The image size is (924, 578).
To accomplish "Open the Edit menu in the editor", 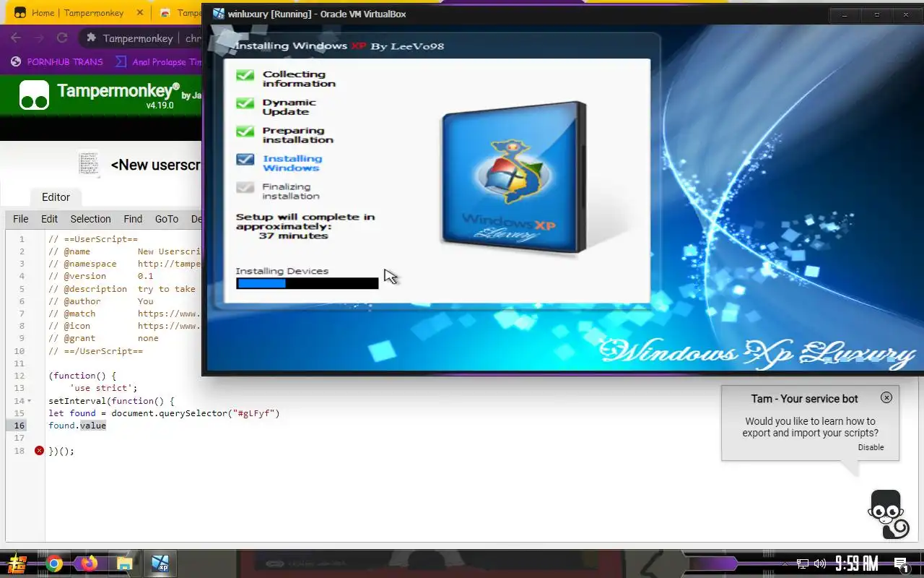I will point(49,219).
